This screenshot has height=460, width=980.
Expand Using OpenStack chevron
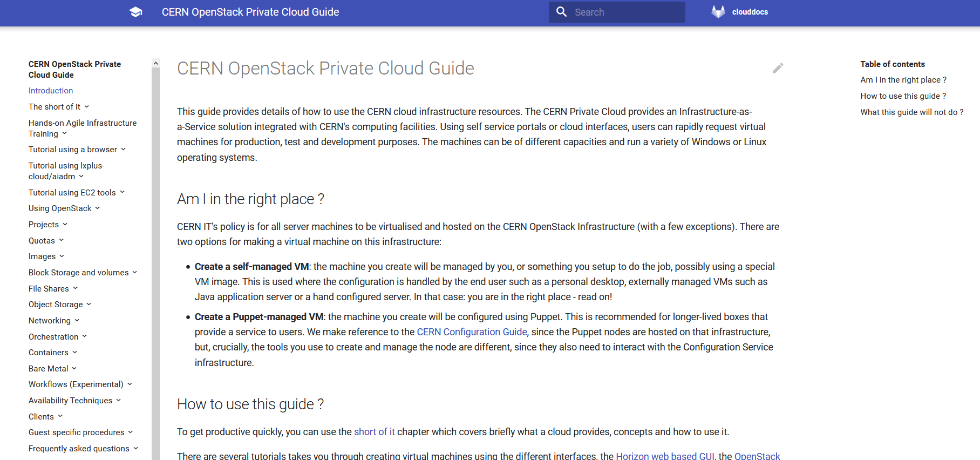(x=98, y=208)
